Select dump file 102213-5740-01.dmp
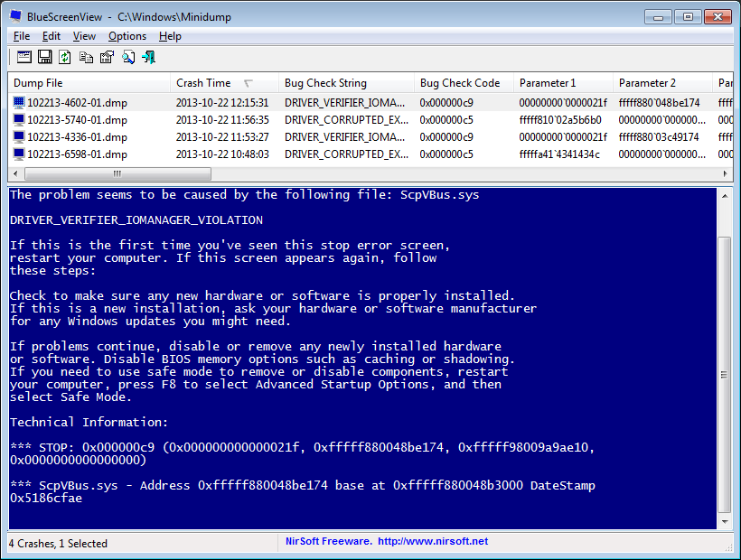 pyautogui.click(x=77, y=120)
